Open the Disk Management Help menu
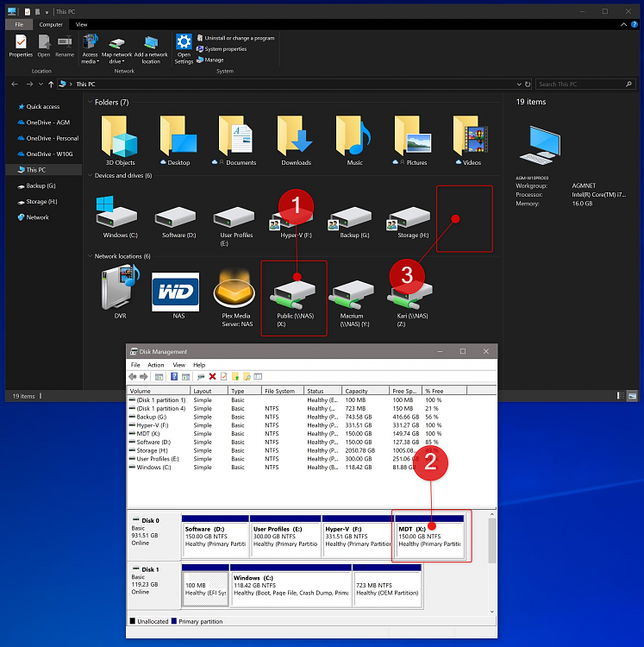644x647 pixels. pyautogui.click(x=199, y=365)
